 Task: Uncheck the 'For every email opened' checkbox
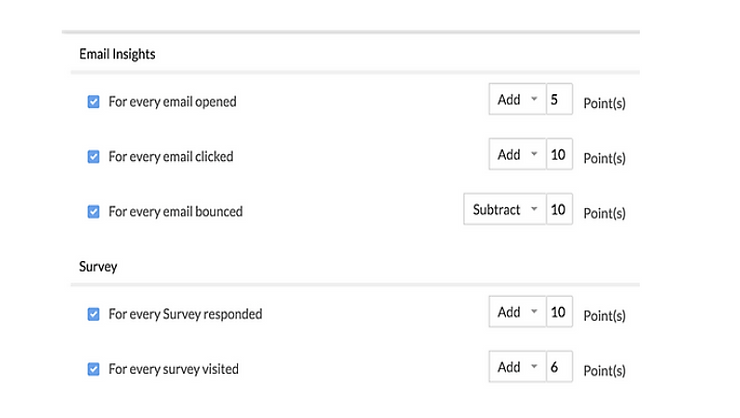pos(94,101)
